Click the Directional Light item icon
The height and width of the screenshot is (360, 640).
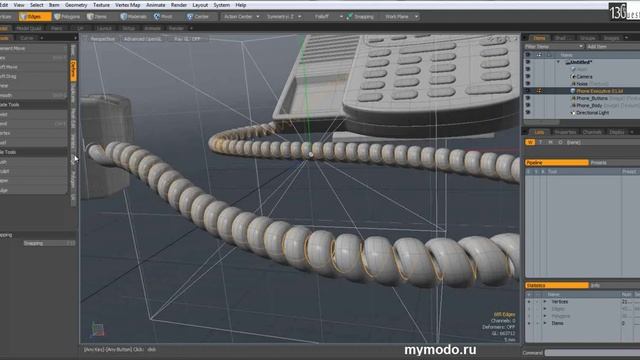573,113
